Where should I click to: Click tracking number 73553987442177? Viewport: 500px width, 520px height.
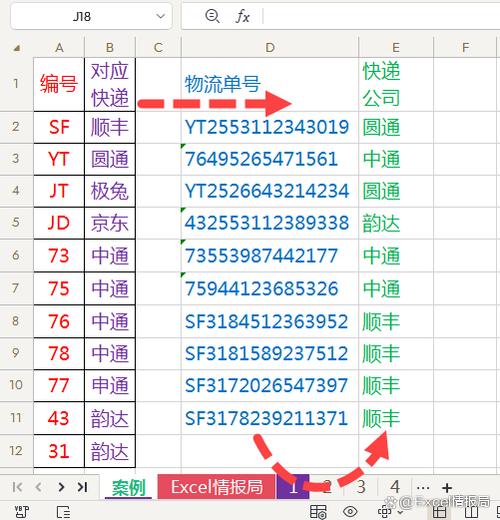tap(270, 255)
